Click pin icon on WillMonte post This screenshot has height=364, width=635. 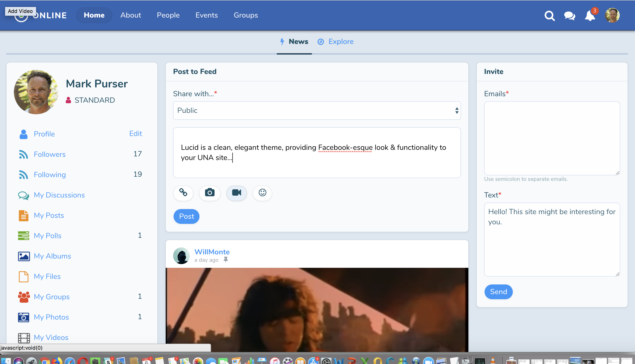coord(226,259)
